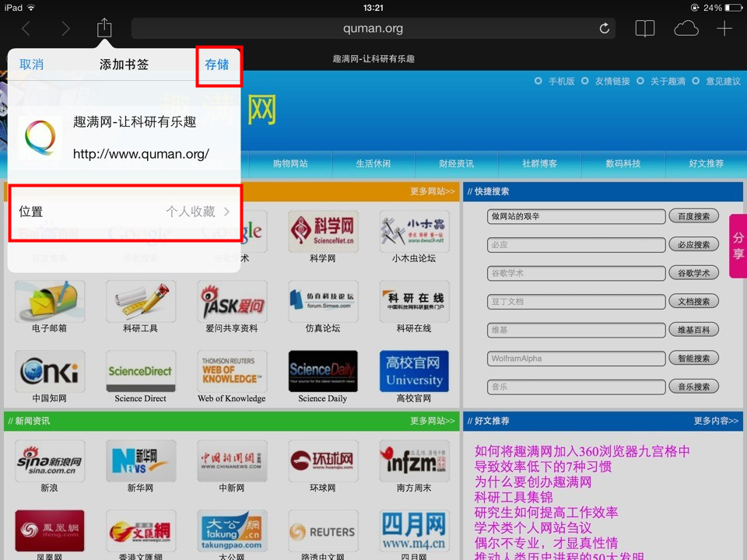Open the 意见建议 link
This screenshot has width=747, height=560.
(723, 82)
